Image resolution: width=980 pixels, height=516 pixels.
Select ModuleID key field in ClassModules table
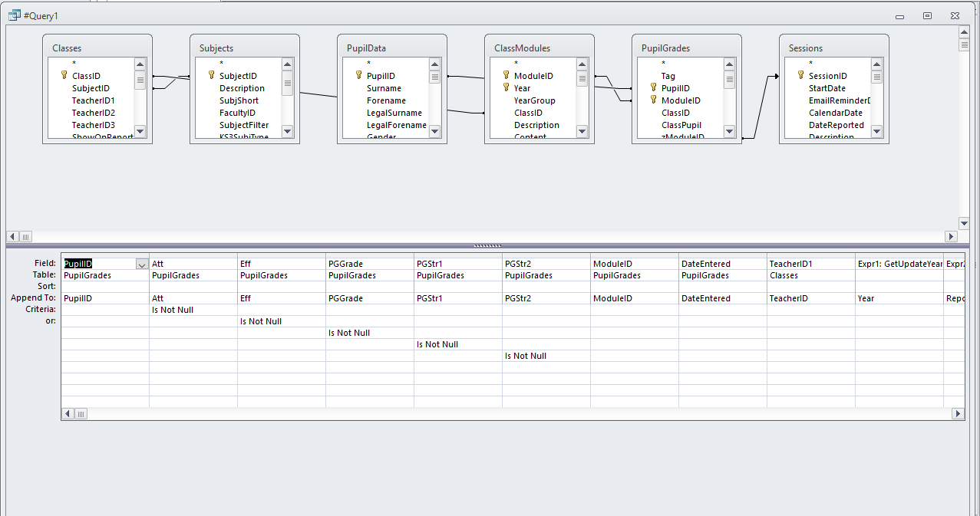click(x=533, y=76)
